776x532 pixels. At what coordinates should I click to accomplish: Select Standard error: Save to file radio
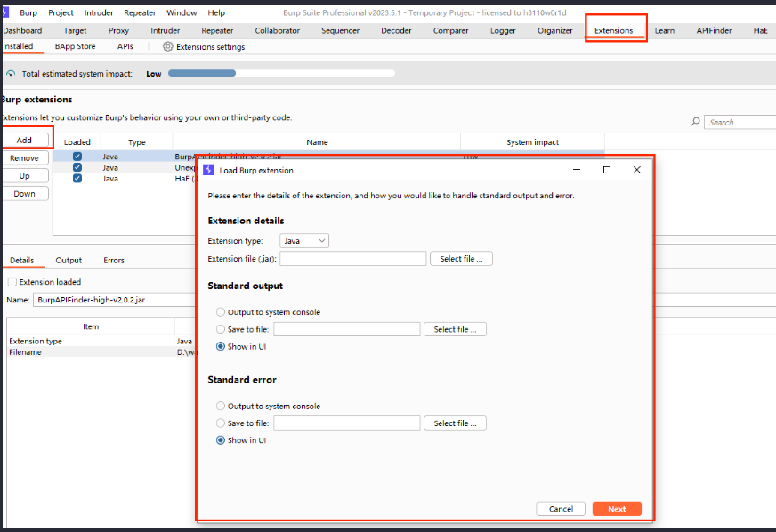[x=221, y=423]
